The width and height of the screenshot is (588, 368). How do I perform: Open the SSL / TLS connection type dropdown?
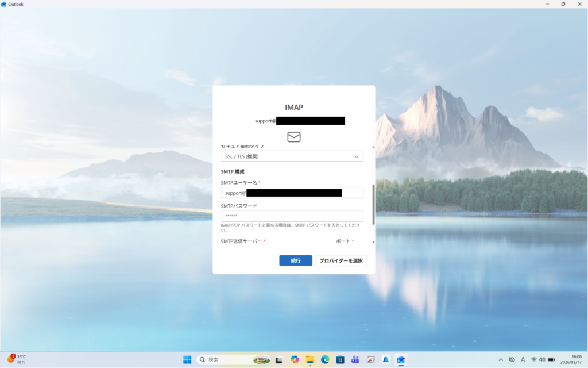coord(292,156)
